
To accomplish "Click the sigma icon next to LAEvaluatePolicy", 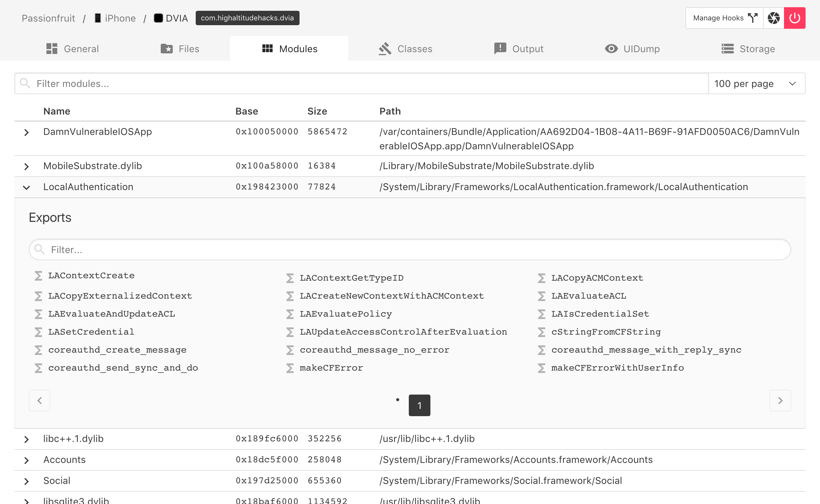I will (x=290, y=314).
